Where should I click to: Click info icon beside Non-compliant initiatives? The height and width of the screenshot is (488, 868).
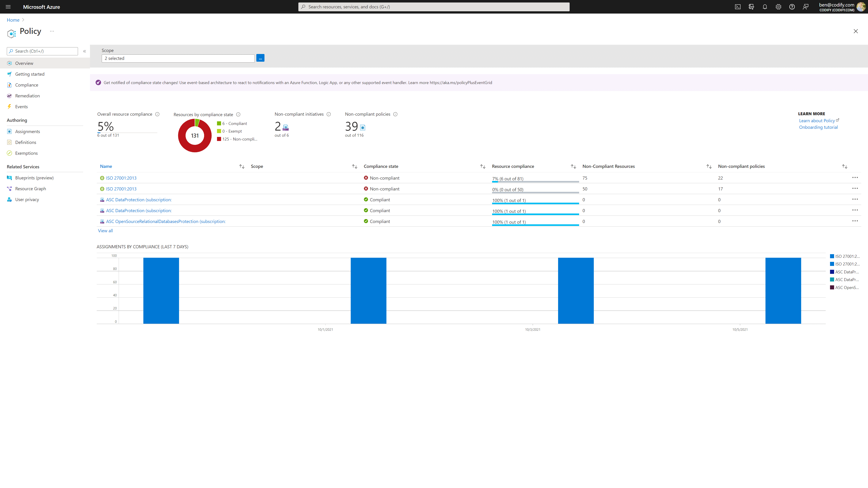[328, 114]
